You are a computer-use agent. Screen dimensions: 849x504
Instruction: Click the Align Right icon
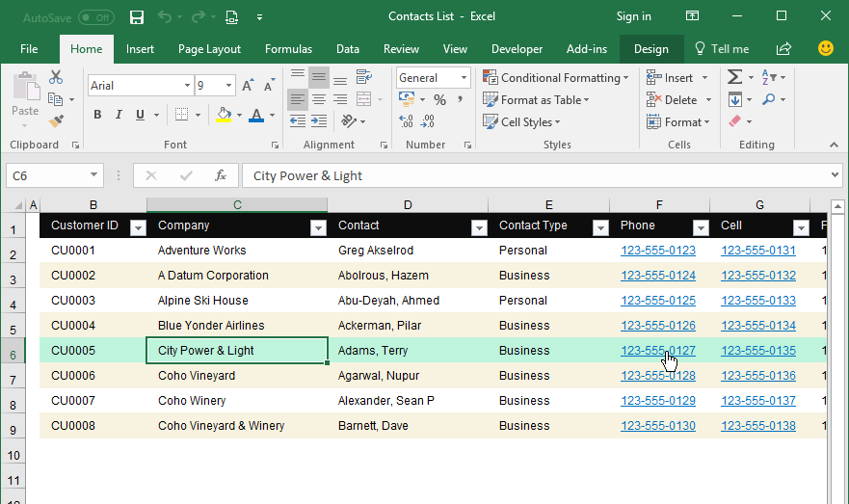(340, 99)
